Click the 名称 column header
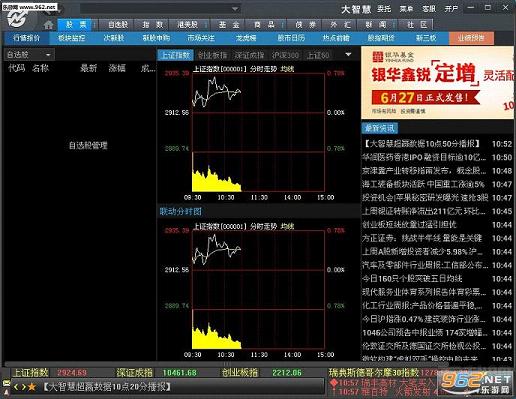 tap(40, 68)
